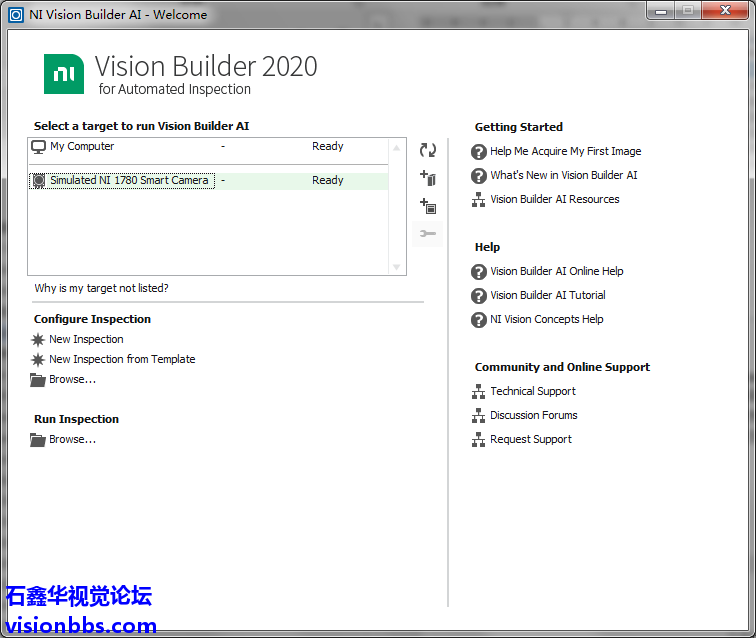Click the add simulated target icon
This screenshot has height=638, width=756.
point(428,206)
